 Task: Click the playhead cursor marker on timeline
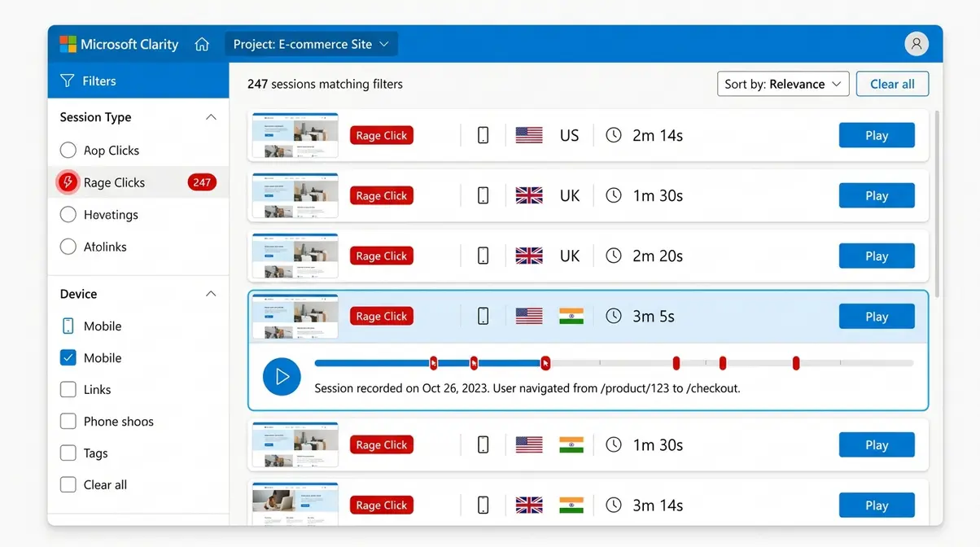(x=545, y=363)
